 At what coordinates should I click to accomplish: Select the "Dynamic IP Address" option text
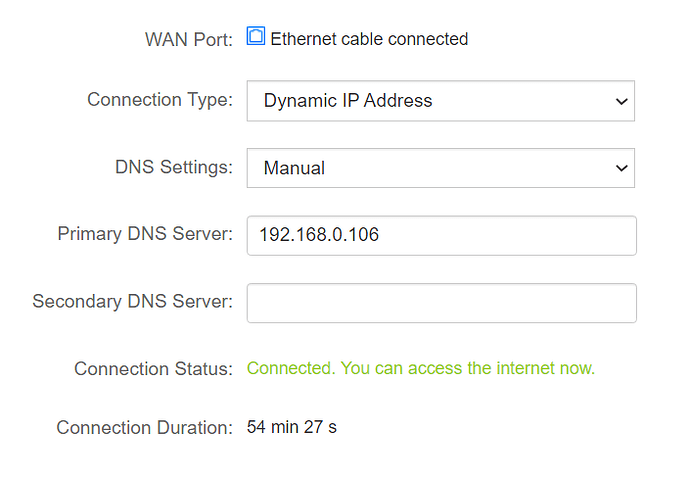[348, 101]
